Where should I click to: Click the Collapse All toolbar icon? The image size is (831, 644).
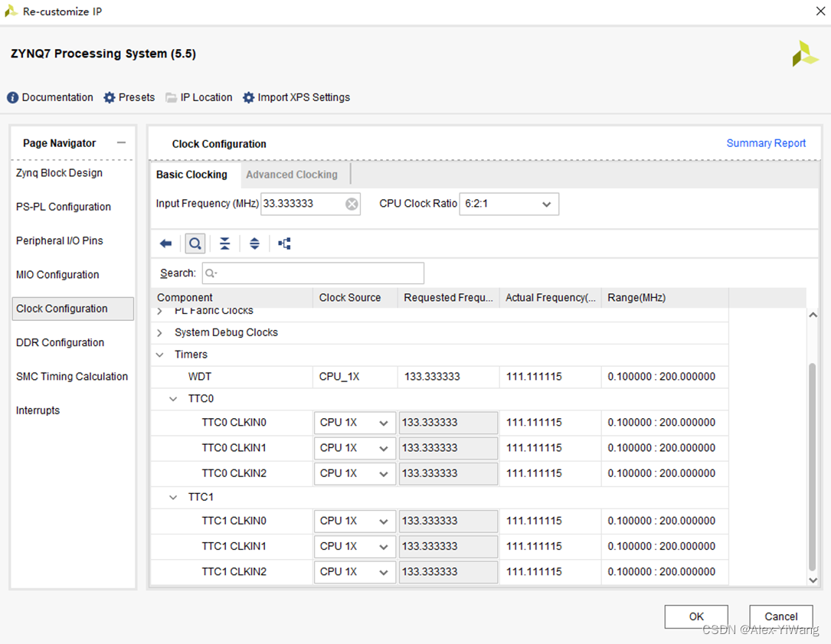[x=224, y=244]
